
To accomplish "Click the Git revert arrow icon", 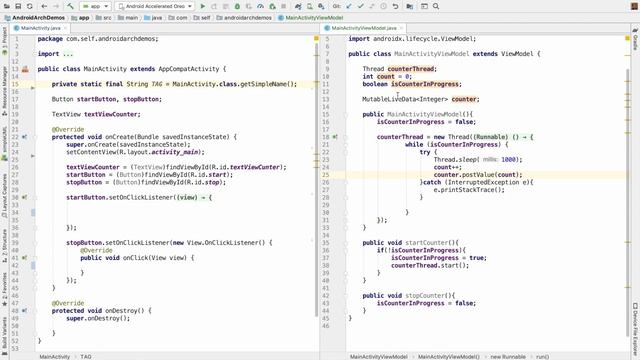I will (x=395, y=6).
